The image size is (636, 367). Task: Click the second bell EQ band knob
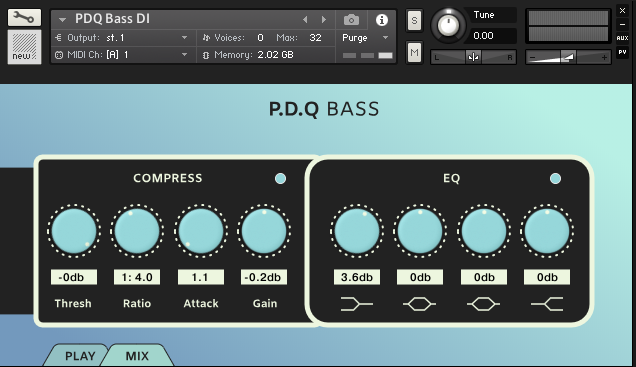[x=483, y=231]
